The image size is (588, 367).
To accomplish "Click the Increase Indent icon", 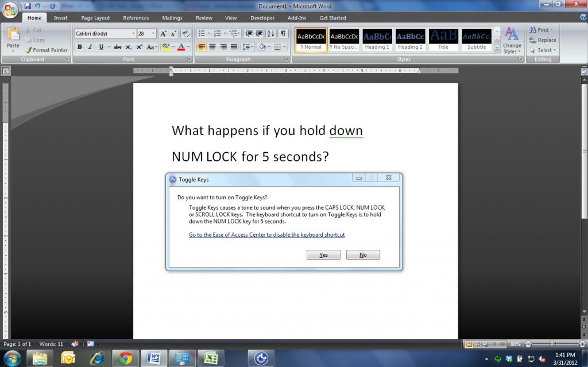I will coord(259,34).
